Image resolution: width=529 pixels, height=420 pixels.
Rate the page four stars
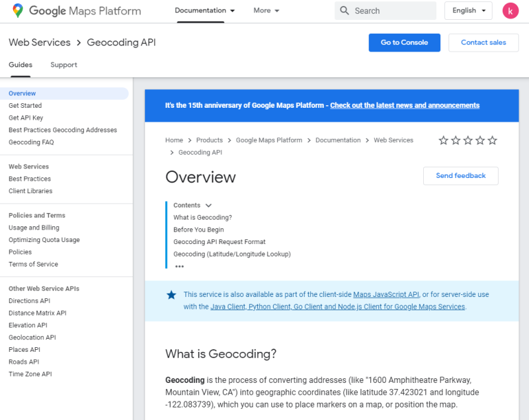click(480, 140)
